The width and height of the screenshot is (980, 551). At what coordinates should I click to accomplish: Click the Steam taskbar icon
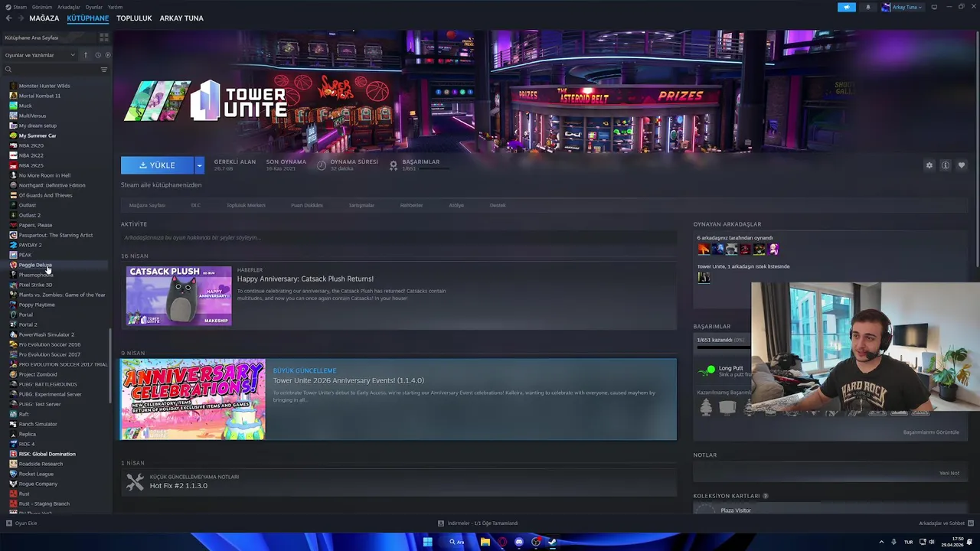coord(553,542)
